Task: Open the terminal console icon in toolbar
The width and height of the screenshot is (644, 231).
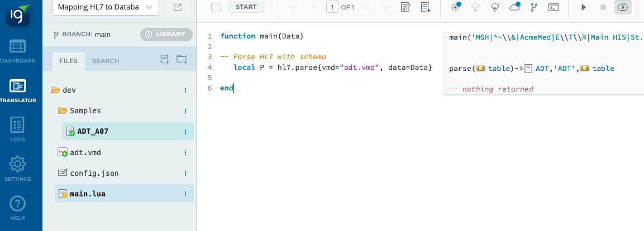Action: tap(553, 7)
